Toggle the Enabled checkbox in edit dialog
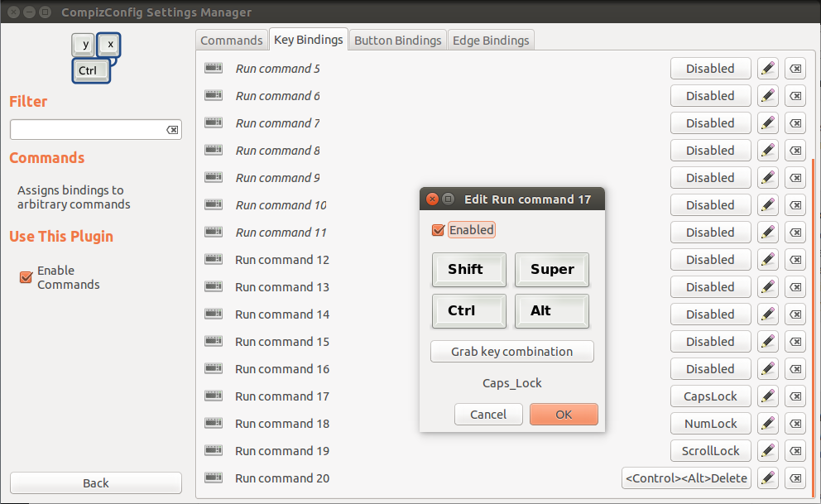The width and height of the screenshot is (821, 504). [x=439, y=230]
